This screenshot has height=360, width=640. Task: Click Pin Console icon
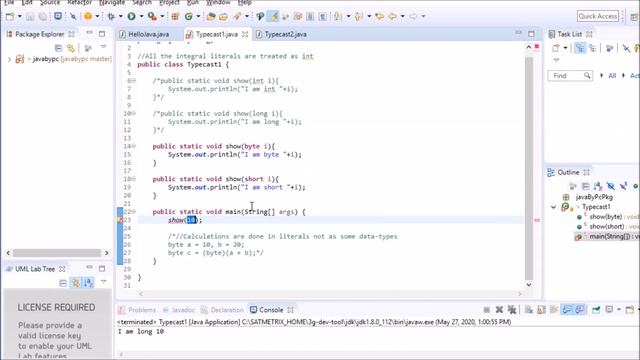(596, 310)
